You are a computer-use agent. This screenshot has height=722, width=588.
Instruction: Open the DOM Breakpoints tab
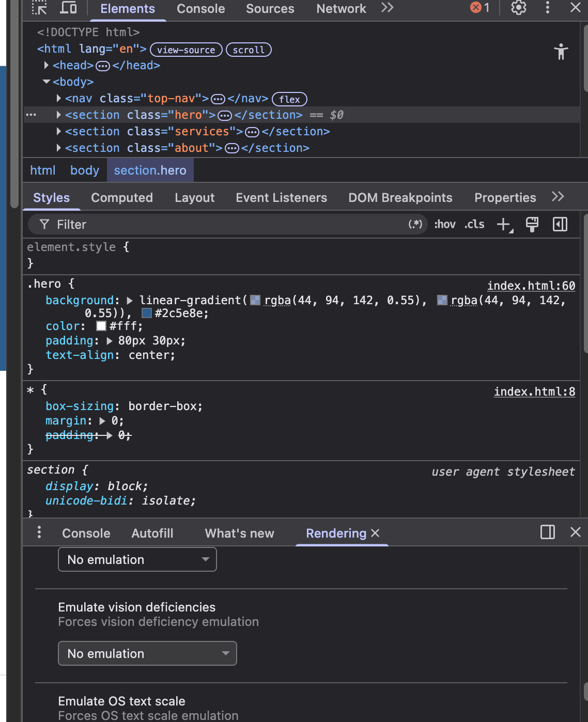(x=400, y=198)
